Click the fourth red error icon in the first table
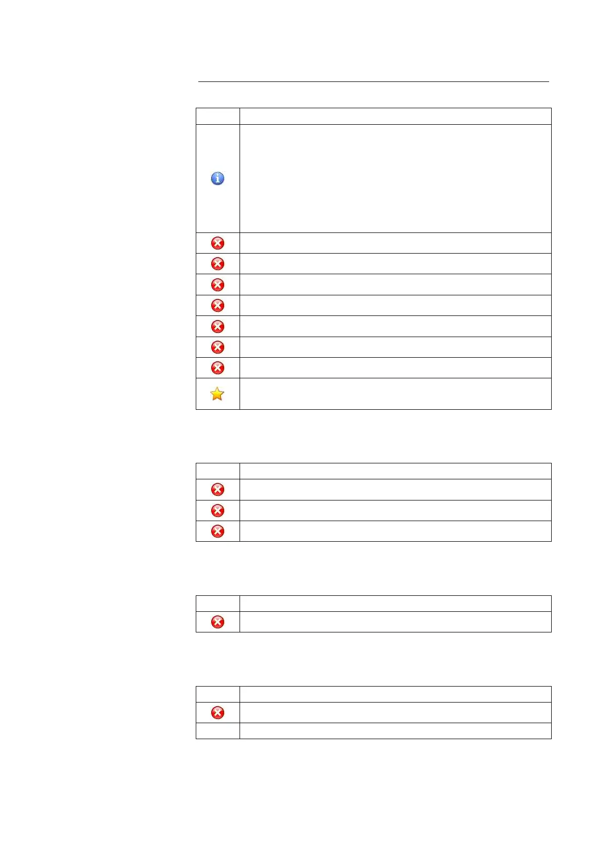The image size is (613, 868). [217, 306]
